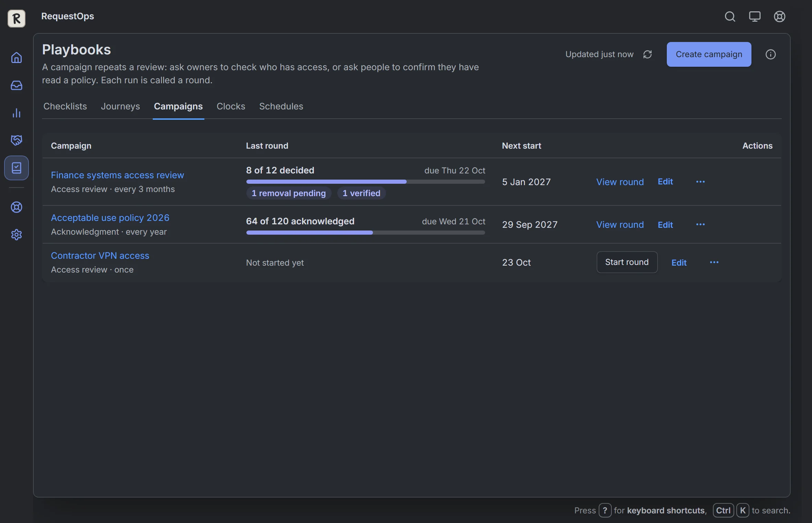The height and width of the screenshot is (523, 812).
Task: Open more actions for Contractor VPN access
Action: [x=714, y=262]
